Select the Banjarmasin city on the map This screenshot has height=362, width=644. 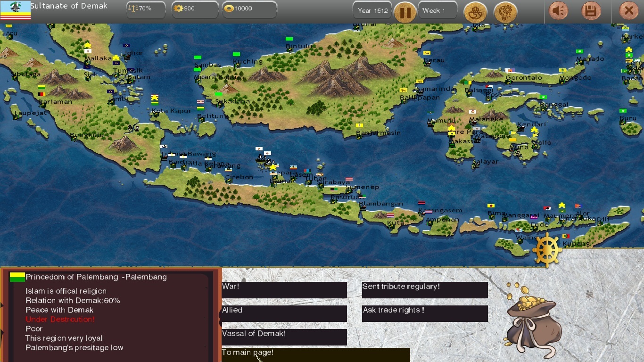[x=378, y=133]
